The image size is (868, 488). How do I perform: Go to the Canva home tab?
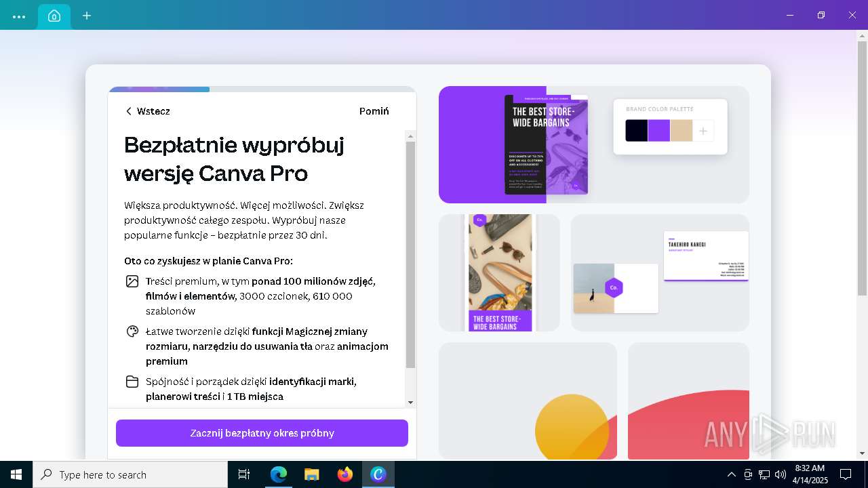tap(54, 16)
